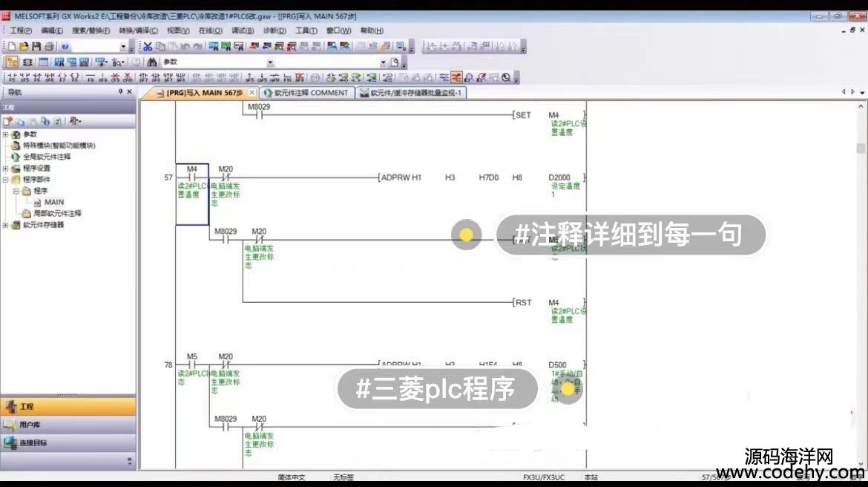Screen dimensions: 868x487
Task: Click the green refresh icon in project toolbar
Action: point(58,121)
